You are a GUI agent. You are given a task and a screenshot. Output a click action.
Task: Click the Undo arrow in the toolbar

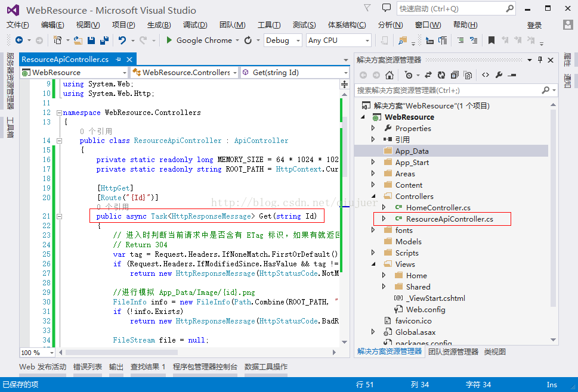coord(122,40)
